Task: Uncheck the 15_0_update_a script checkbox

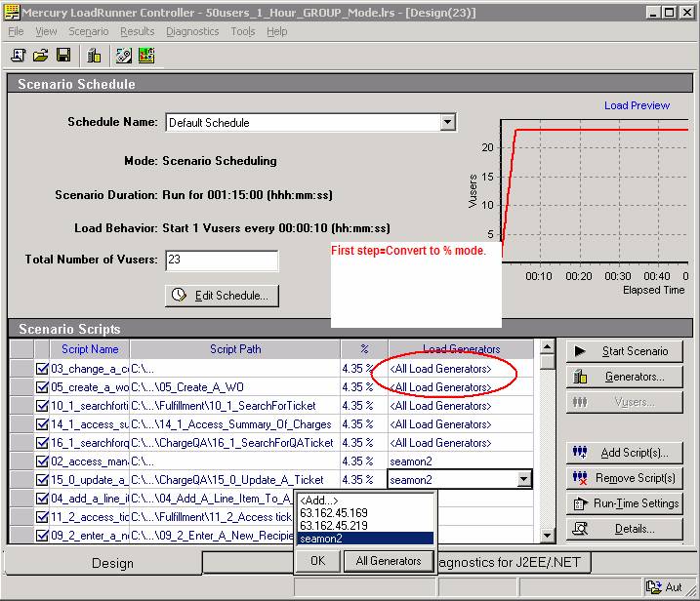Action: [x=42, y=480]
